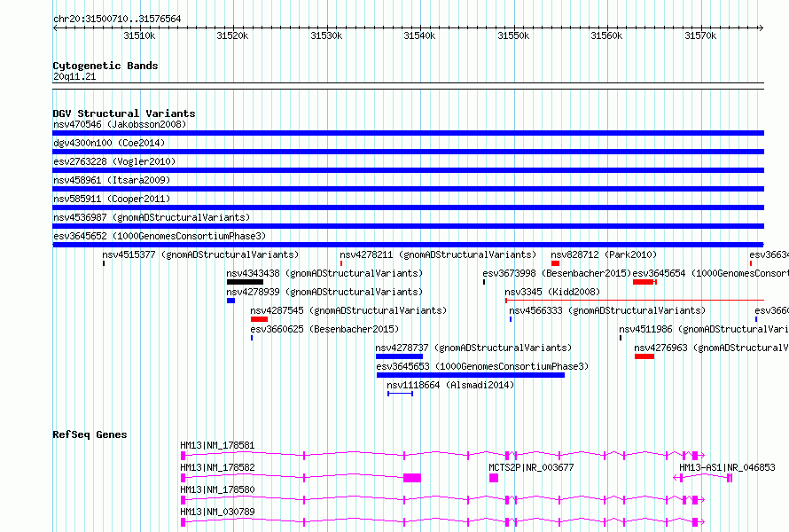Click the nsv4287545 variant label

pos(348,310)
